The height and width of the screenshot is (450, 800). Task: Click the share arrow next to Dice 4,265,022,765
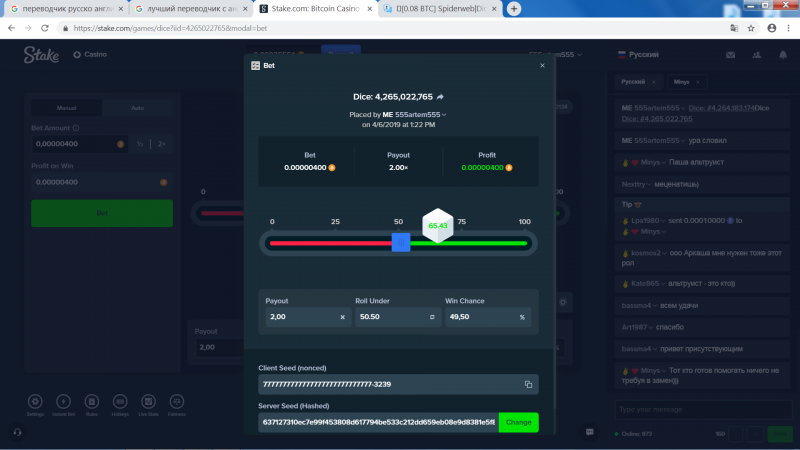click(440, 96)
